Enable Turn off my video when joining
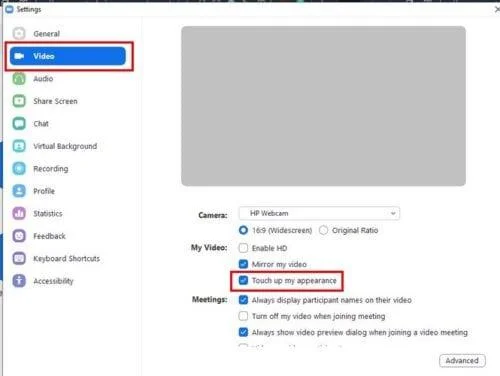 243,316
